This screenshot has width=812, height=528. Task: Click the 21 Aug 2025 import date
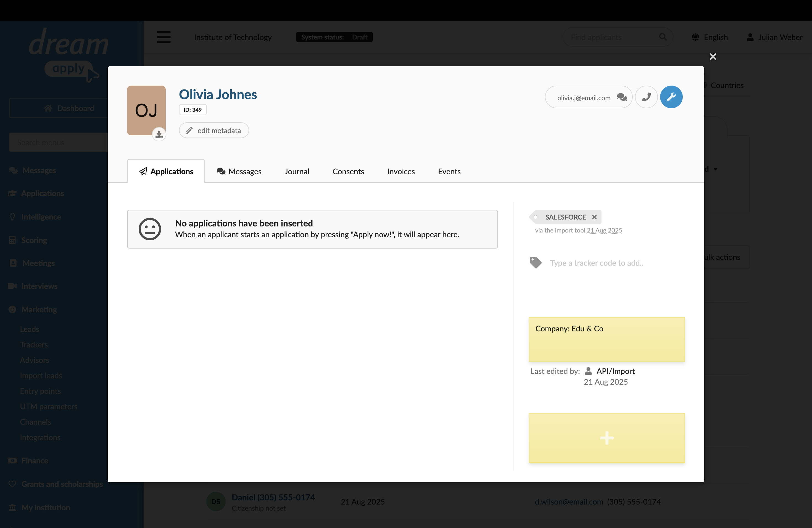604,231
